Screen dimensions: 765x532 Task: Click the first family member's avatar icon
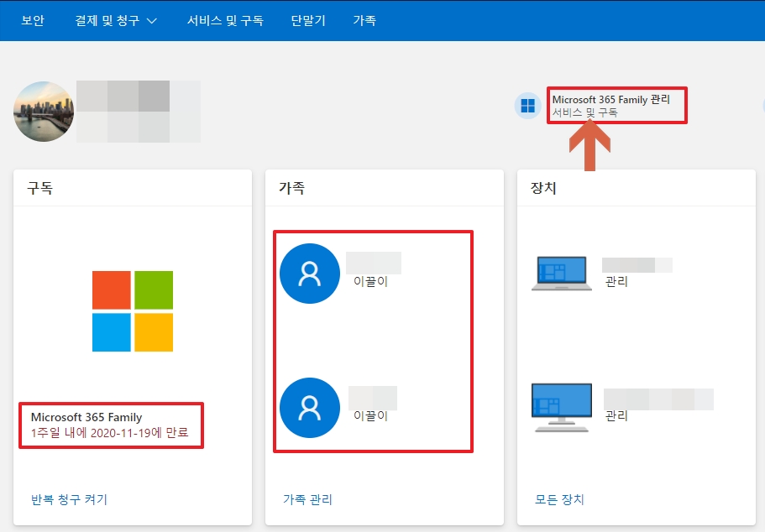(310, 274)
